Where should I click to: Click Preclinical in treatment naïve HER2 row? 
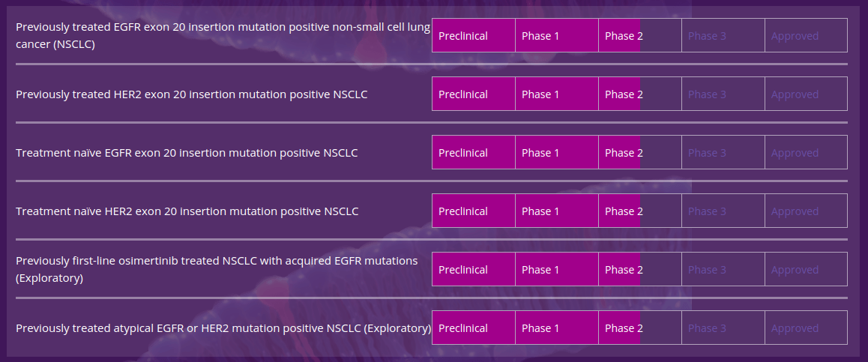pyautogui.click(x=473, y=211)
